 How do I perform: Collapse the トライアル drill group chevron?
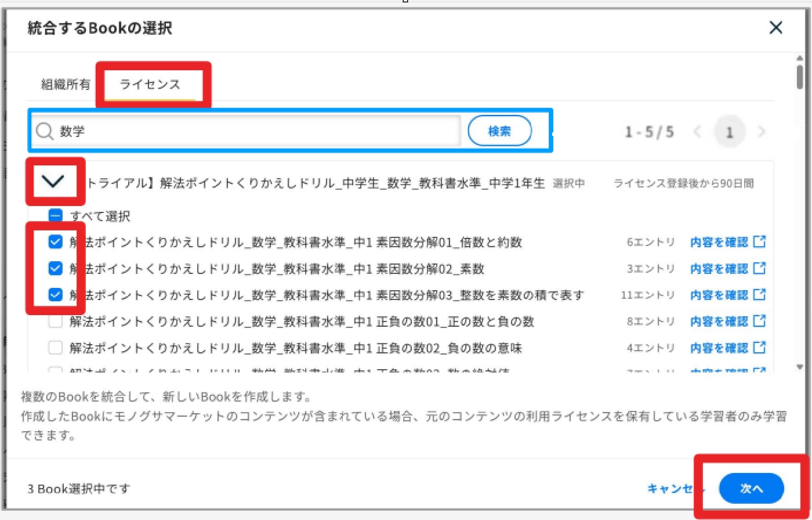pyautogui.click(x=53, y=182)
